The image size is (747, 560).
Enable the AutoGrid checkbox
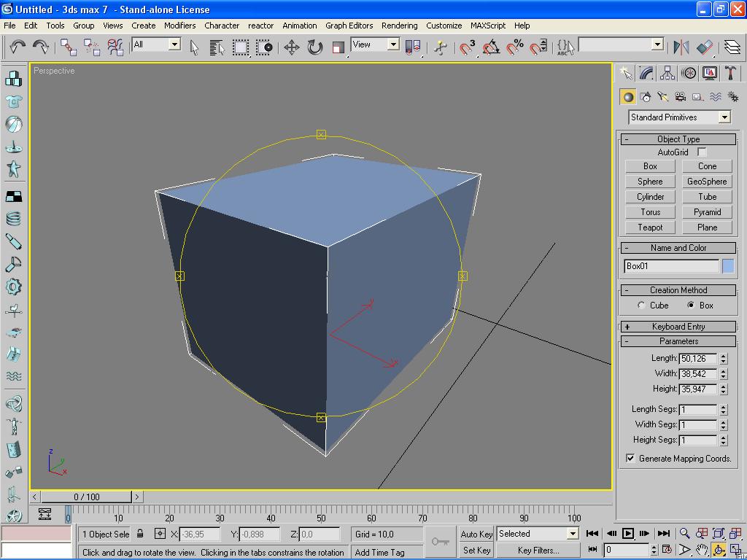tap(702, 152)
